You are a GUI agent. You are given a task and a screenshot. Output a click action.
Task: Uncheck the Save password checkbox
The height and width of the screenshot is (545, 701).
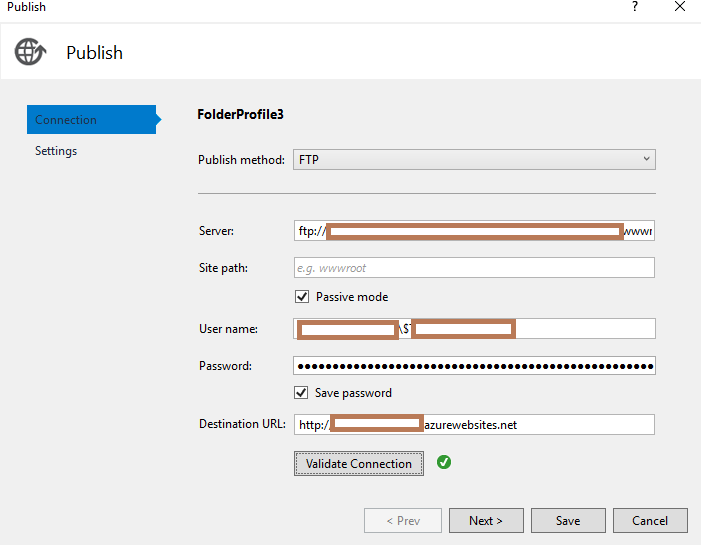click(x=302, y=393)
